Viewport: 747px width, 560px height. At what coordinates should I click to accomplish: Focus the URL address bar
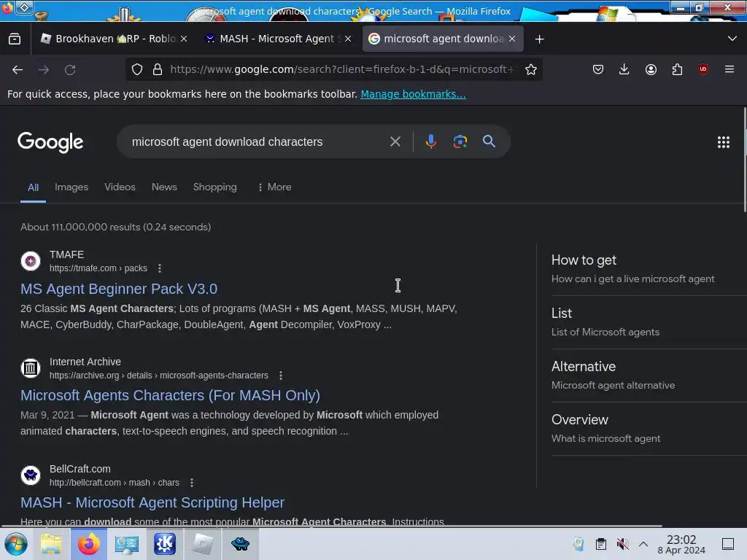(343, 69)
